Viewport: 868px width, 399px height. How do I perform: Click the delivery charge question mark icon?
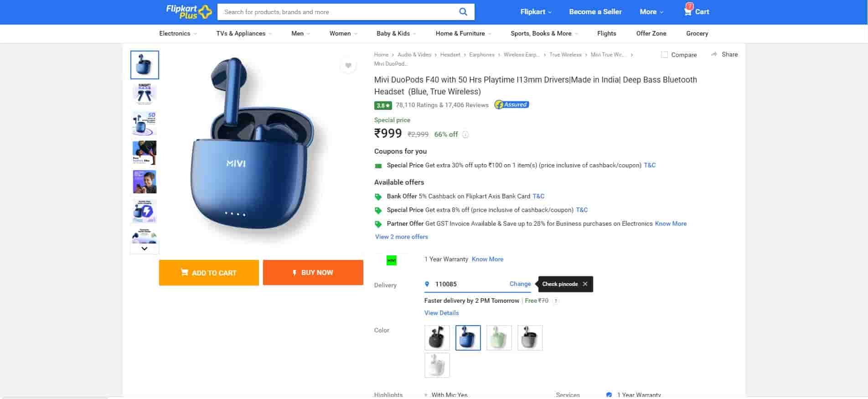coord(556,301)
